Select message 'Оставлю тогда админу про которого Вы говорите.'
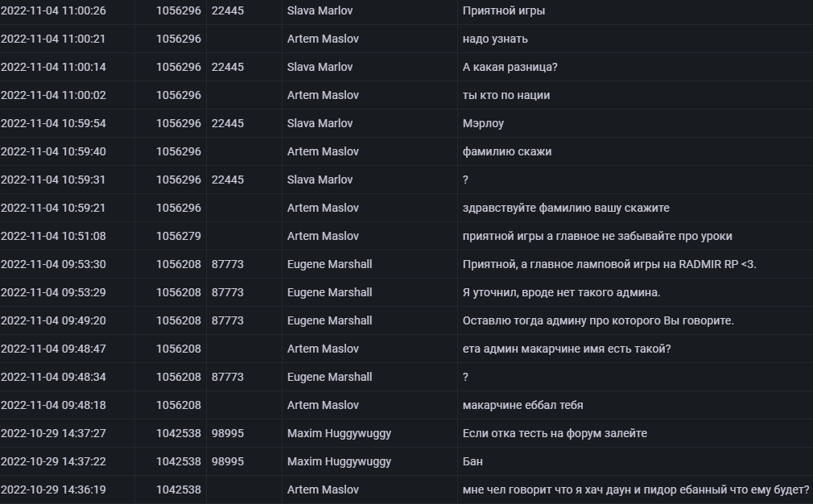Screen dimensions: 813x504 pyautogui.click(x=598, y=320)
